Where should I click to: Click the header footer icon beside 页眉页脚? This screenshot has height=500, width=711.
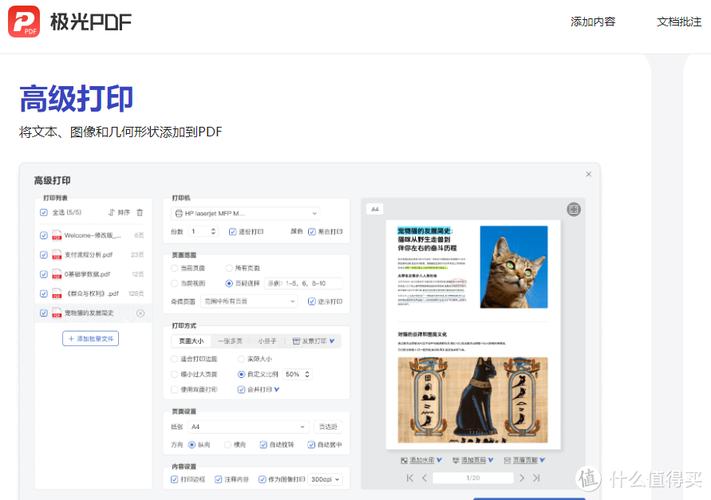click(507, 460)
